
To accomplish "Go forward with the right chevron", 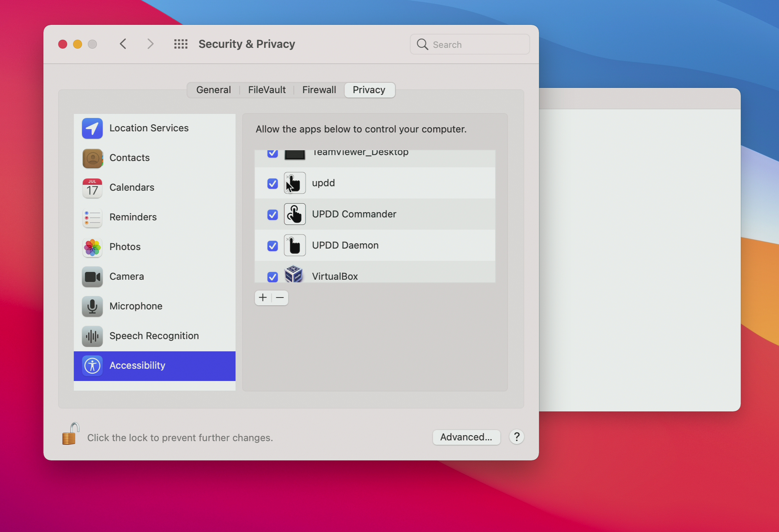I will [150, 44].
